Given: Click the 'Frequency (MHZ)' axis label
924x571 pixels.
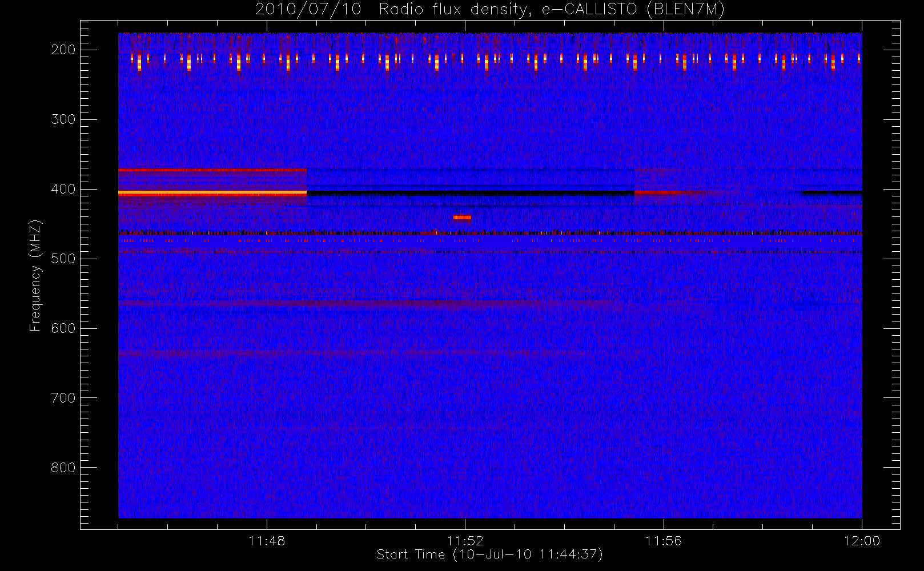Looking at the screenshot, I should (x=35, y=275).
